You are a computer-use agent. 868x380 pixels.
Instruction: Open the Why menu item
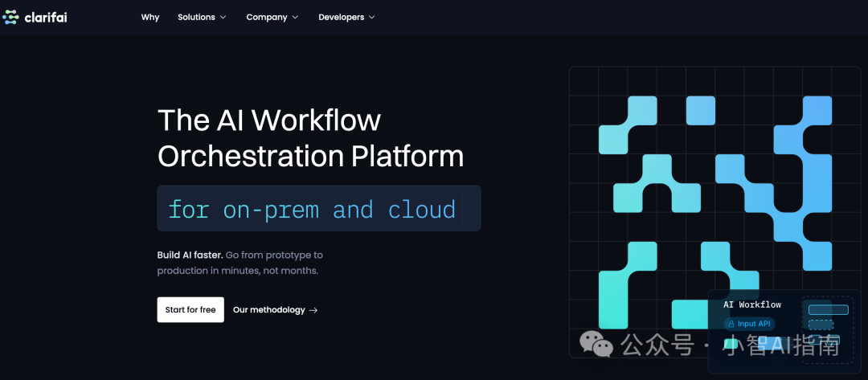[150, 17]
